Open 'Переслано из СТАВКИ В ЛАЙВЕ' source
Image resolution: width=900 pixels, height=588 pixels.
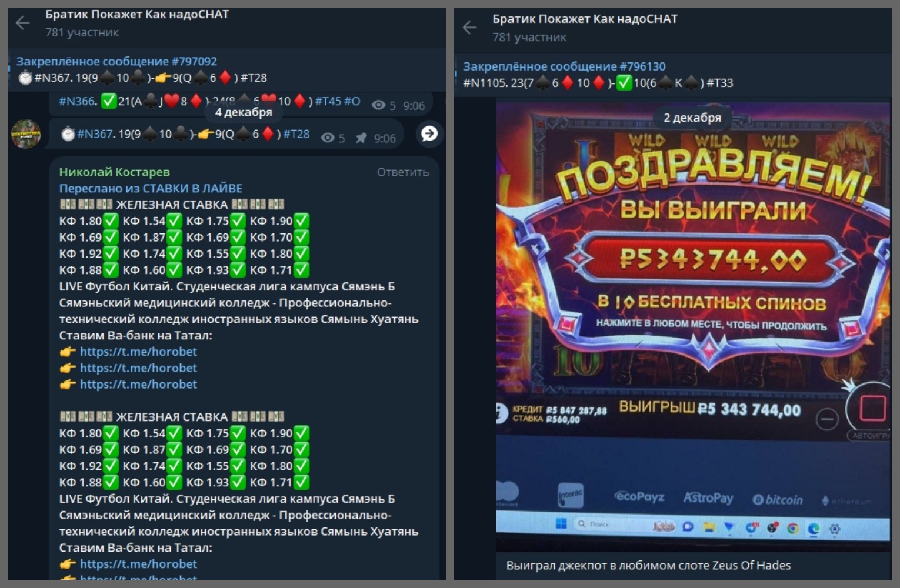tap(151, 189)
